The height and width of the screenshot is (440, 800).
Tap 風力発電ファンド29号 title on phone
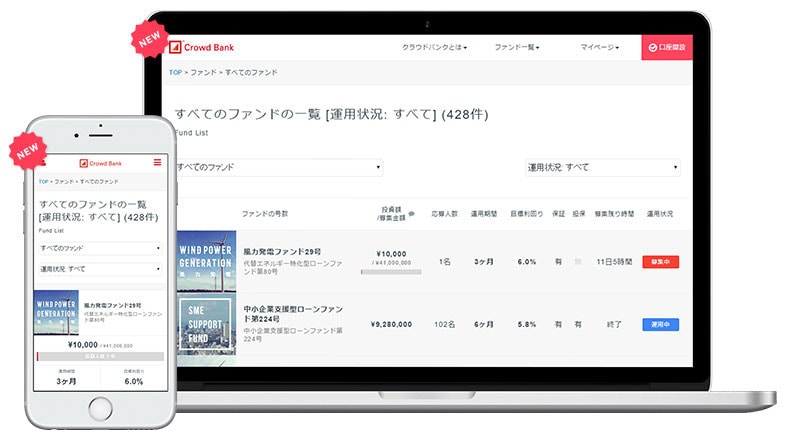pos(113,305)
